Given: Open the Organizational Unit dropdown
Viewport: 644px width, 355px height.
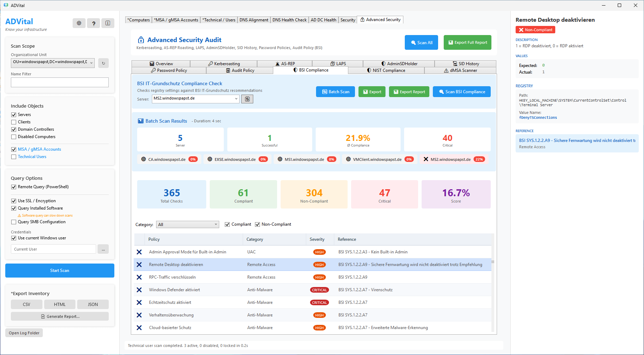Looking at the screenshot, I should [x=91, y=63].
